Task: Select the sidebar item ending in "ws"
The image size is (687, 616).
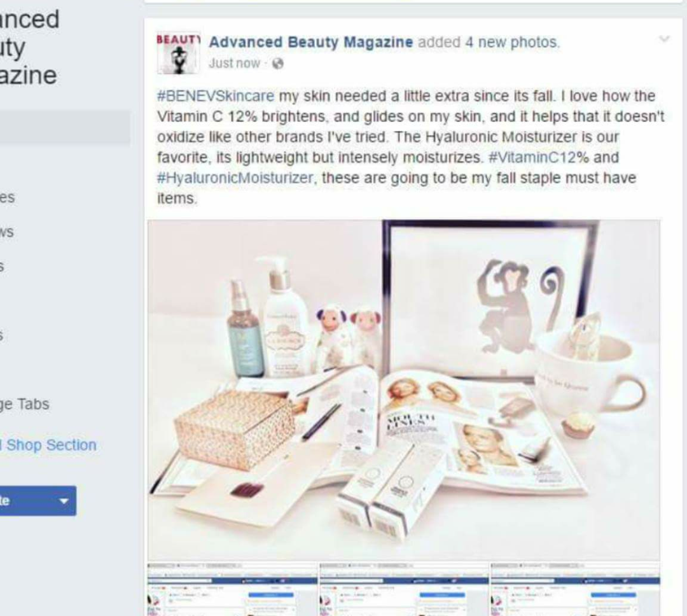Action: tap(7, 232)
